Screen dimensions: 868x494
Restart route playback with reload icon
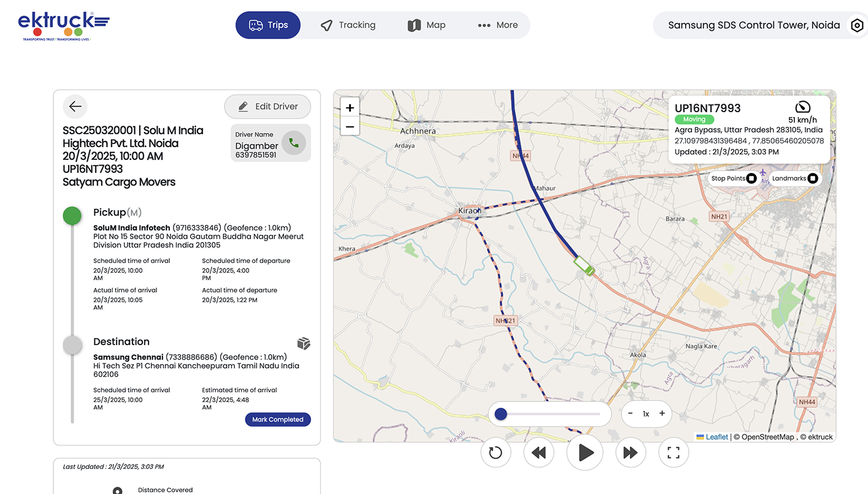point(496,453)
